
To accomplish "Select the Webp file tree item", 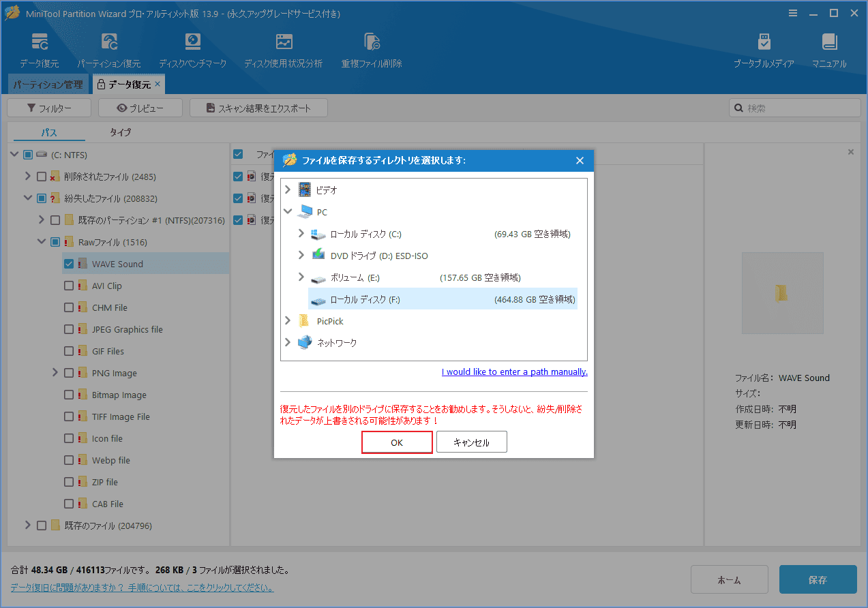I will pos(111,460).
